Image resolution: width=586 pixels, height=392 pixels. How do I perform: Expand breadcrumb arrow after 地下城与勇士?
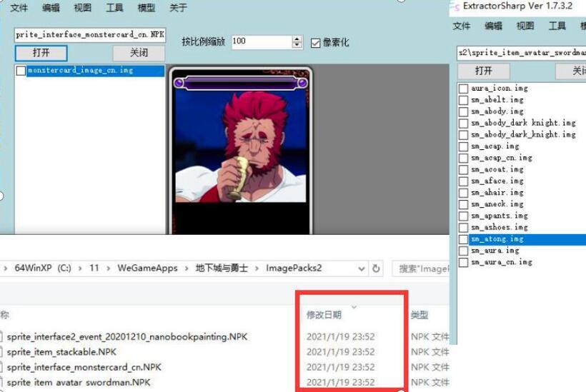[x=257, y=268]
